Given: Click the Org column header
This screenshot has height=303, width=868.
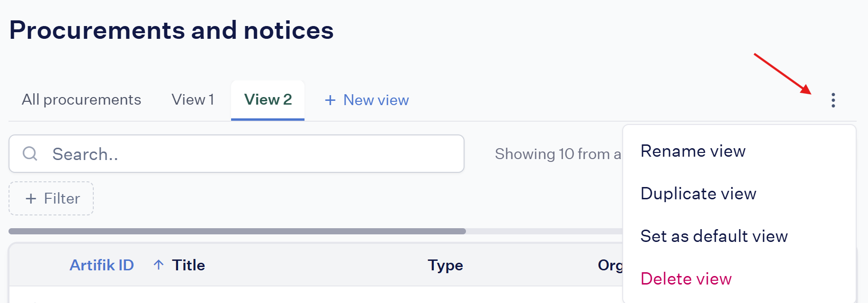Looking at the screenshot, I should [610, 265].
